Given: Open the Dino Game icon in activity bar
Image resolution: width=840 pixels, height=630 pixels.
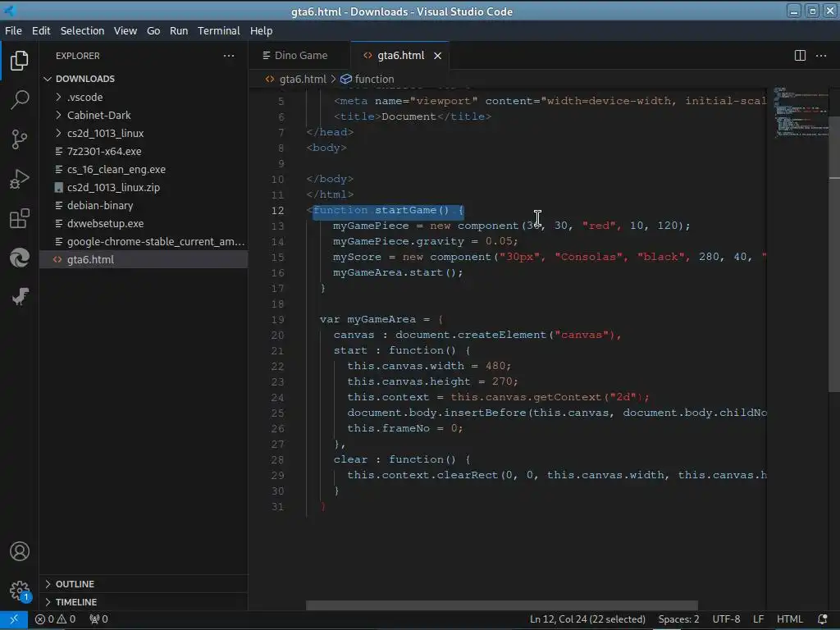Looking at the screenshot, I should 20,296.
